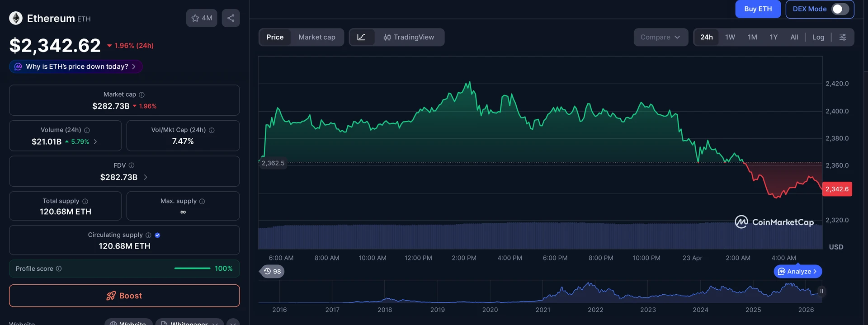868x325 pixels.
Task: Click 2024 on the historical range timeline
Action: tap(701, 310)
